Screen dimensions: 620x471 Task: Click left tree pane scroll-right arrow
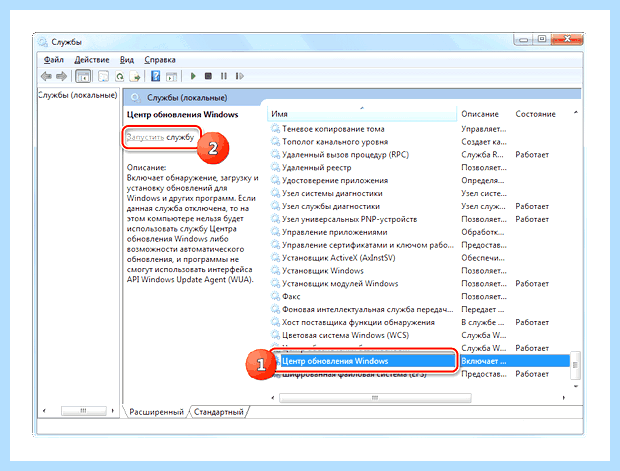click(113, 410)
